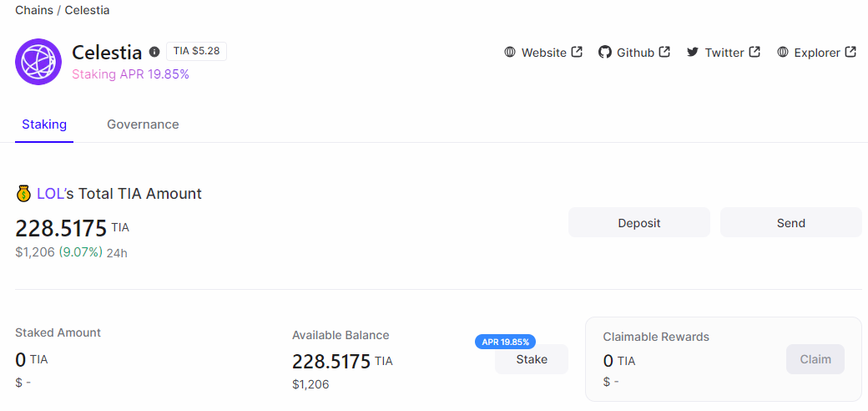Click the globe icon next to Explorer
Viewport: 868px width, 411px height.
(782, 52)
